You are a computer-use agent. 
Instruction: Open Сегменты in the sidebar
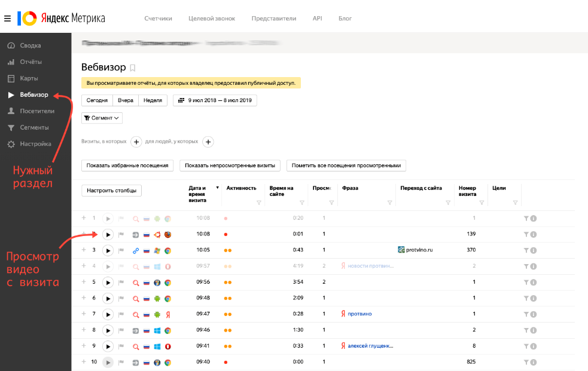point(33,128)
